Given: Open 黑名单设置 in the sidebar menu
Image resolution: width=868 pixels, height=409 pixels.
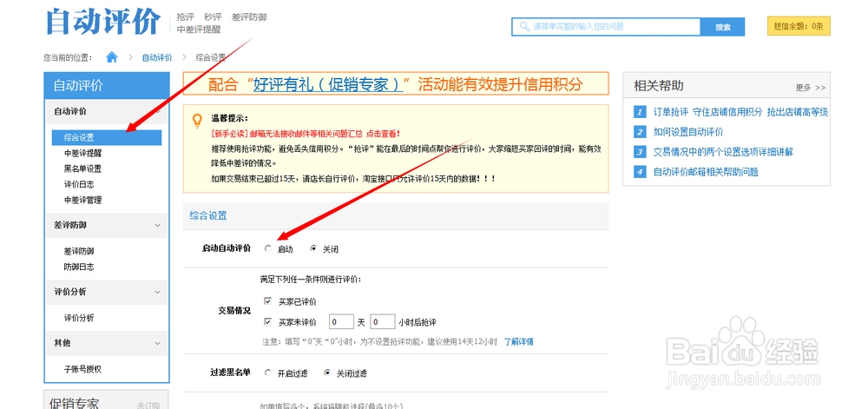Looking at the screenshot, I should click(82, 168).
